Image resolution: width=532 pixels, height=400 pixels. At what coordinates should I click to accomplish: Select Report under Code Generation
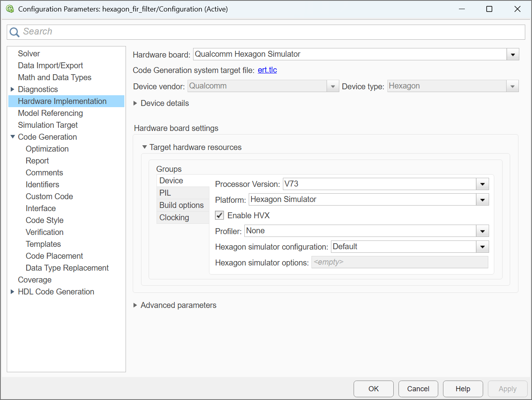37,161
